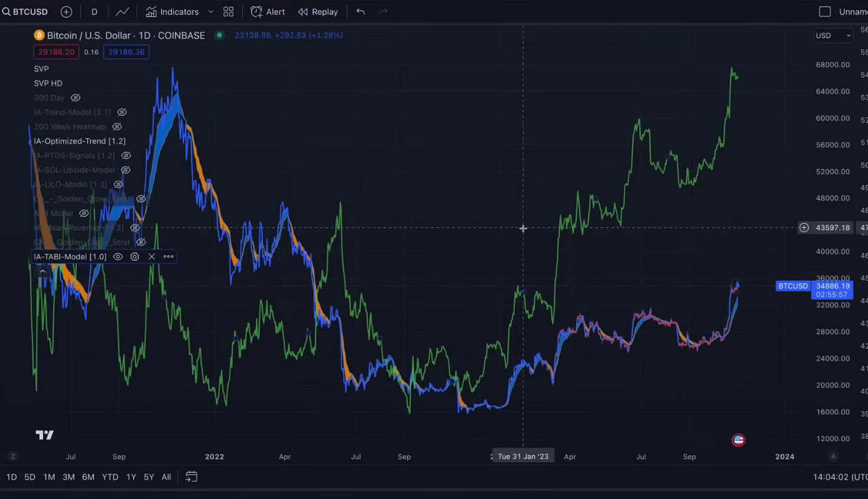Screen dimensions: 868x499
Task: Click the blue 29186.36 buy price box
Action: pos(126,52)
